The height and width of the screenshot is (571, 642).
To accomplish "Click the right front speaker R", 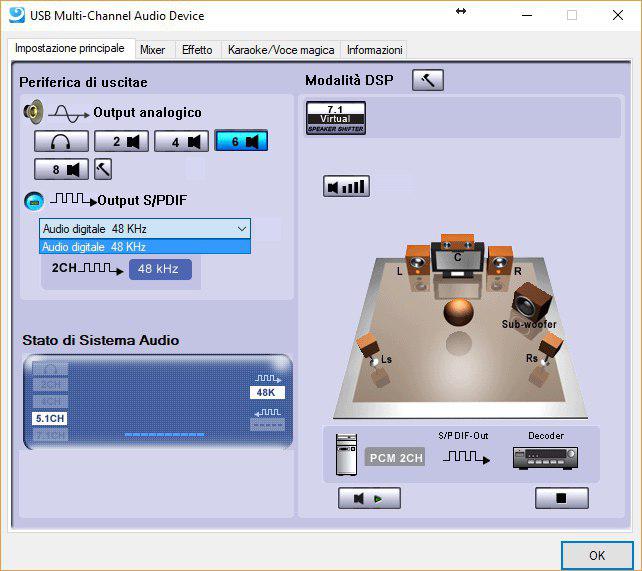I will [500, 261].
